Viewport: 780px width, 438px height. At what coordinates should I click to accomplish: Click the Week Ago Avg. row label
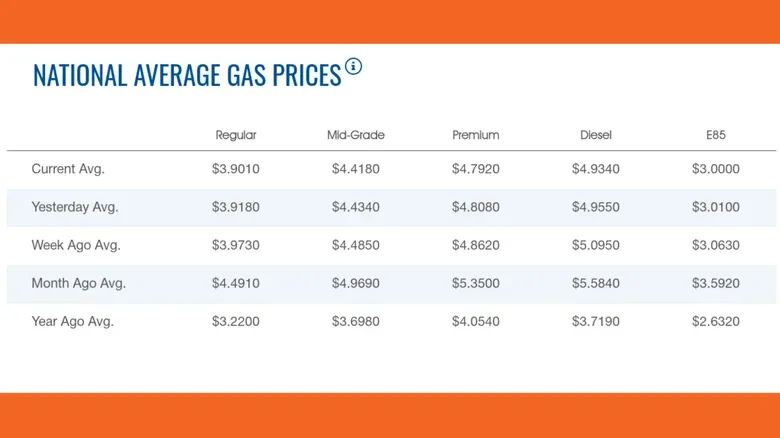(x=76, y=245)
